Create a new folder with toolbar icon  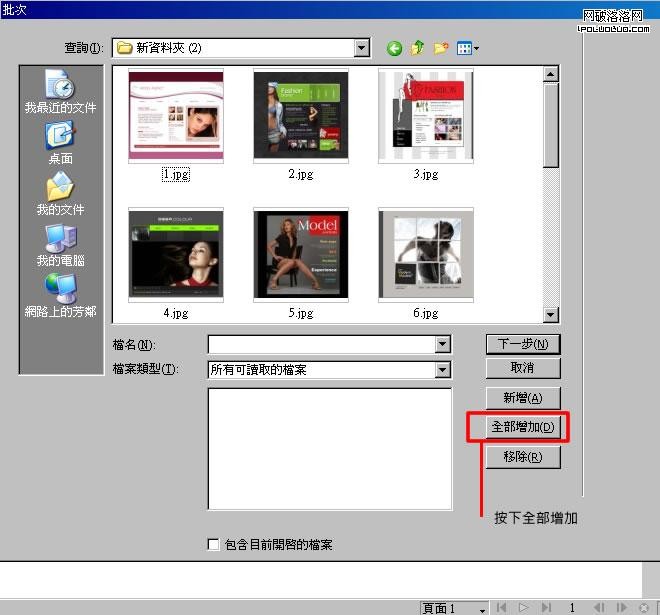(x=440, y=48)
